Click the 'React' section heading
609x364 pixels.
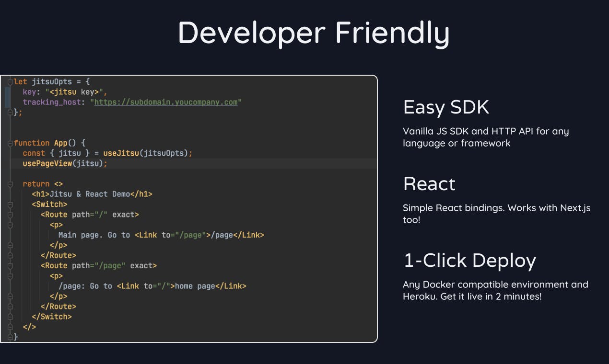click(429, 184)
